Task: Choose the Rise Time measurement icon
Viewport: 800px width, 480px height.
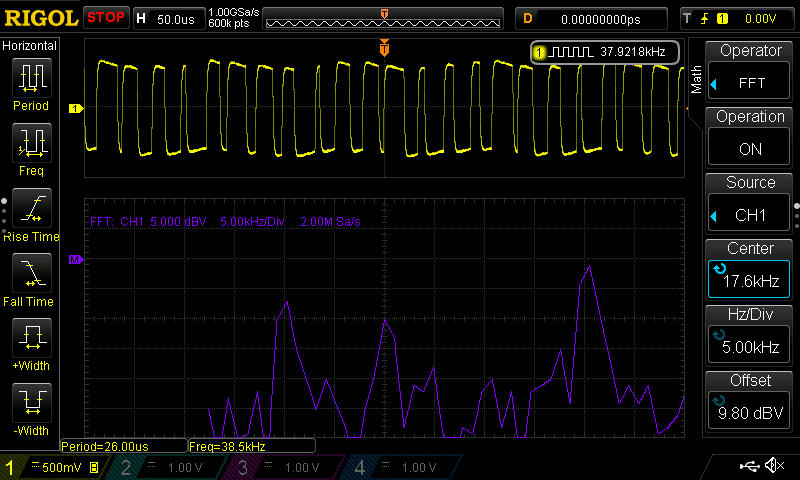Action: tap(31, 211)
